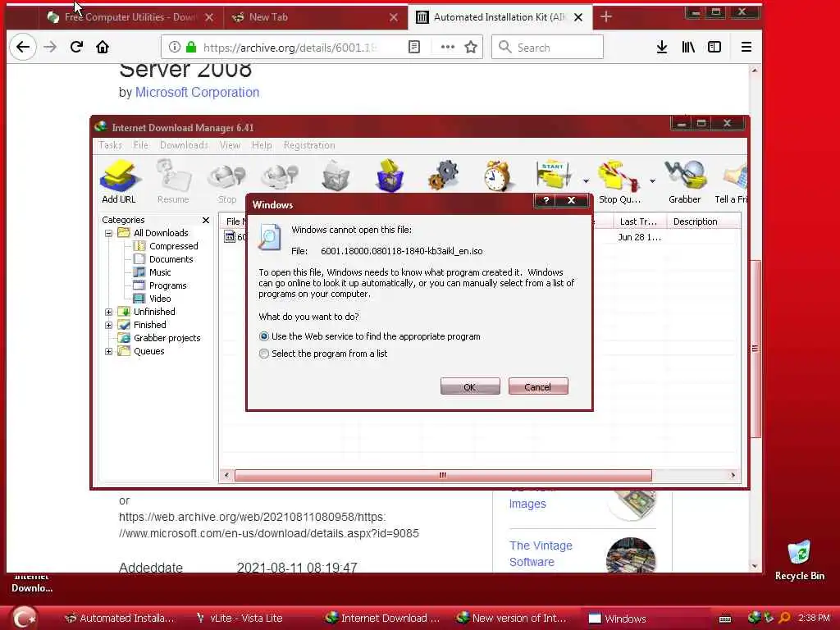Open Firefox library icon

pyautogui.click(x=688, y=47)
